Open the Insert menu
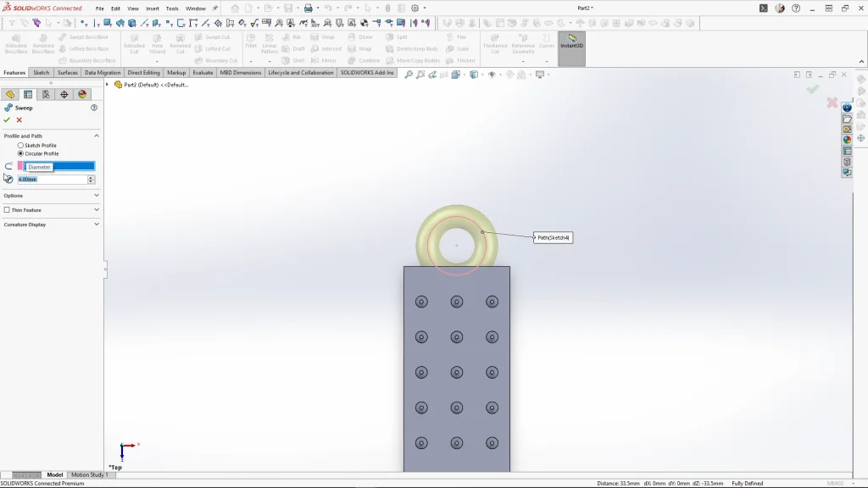 coord(153,8)
